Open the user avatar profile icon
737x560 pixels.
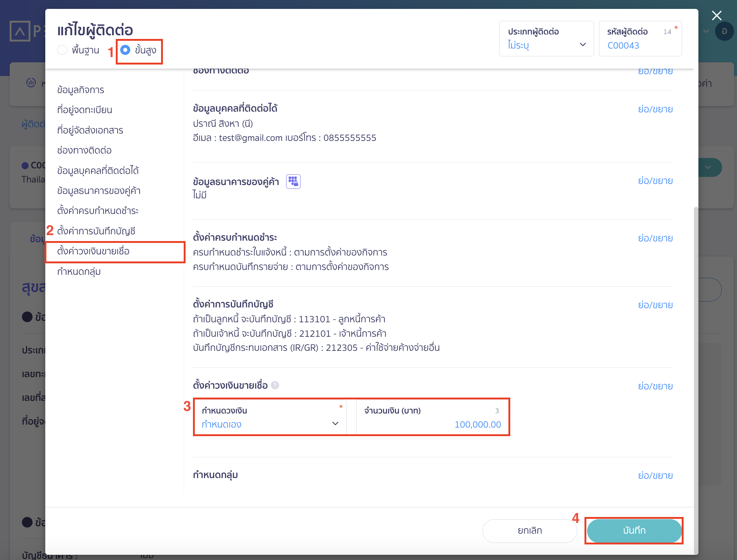click(x=725, y=32)
